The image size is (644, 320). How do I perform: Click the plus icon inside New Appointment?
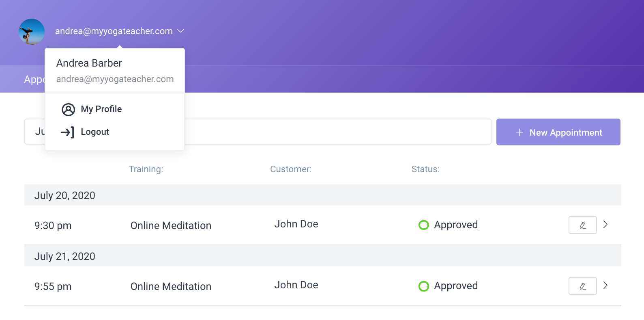pos(519,132)
